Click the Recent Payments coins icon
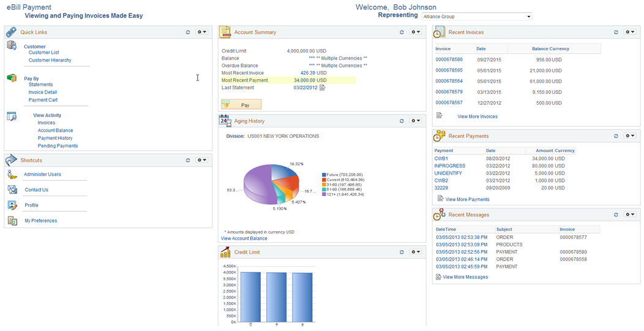Viewport: 644px width, 331px height. pyautogui.click(x=440, y=135)
